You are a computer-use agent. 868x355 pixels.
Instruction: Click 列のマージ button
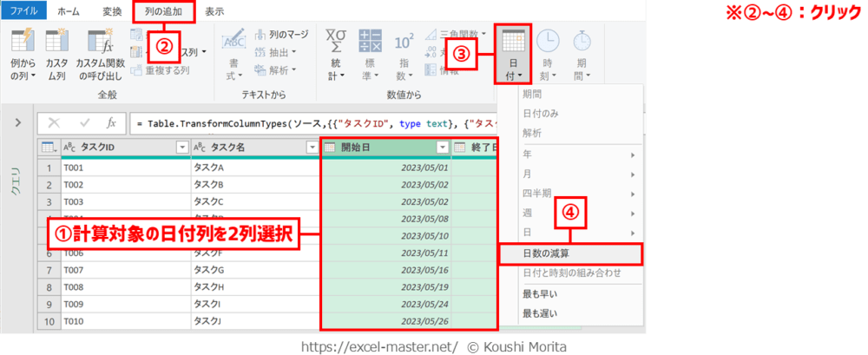coord(281,35)
